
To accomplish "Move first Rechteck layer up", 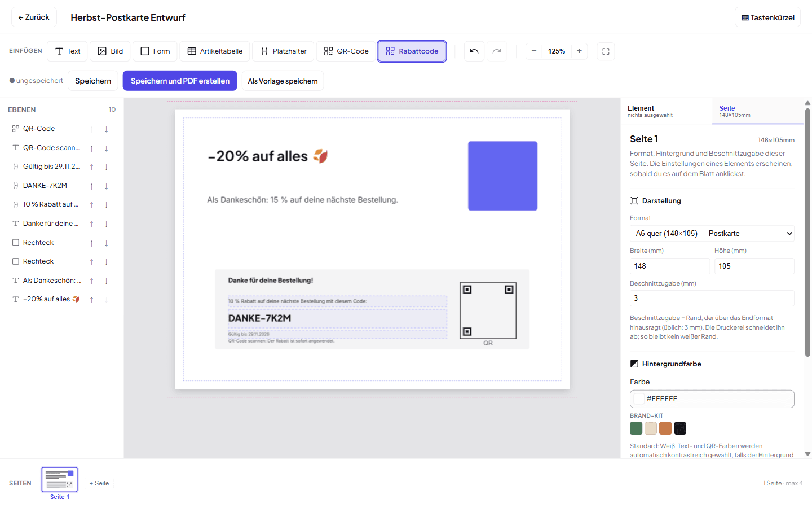I will click(x=91, y=243).
